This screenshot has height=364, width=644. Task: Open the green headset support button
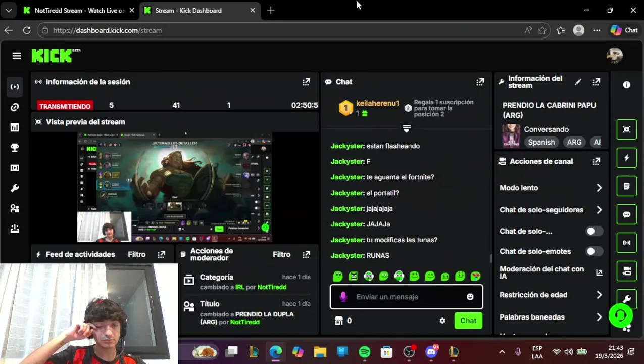pos(621,315)
